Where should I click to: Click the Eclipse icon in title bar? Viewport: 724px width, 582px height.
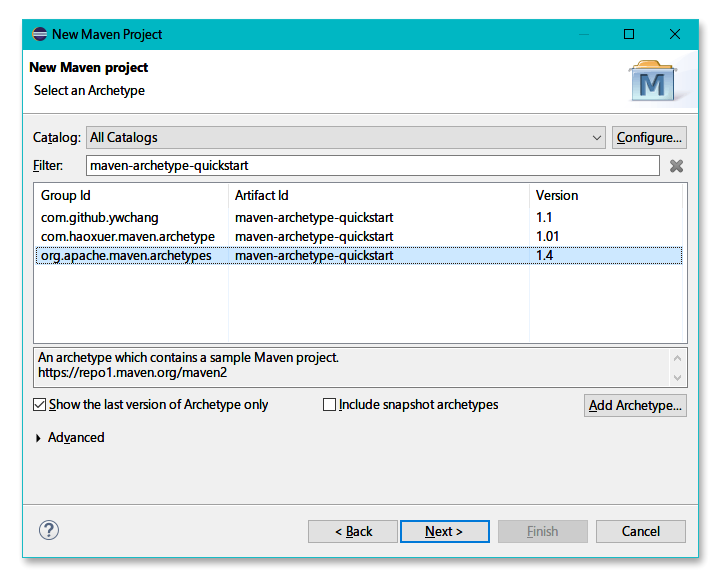40,34
